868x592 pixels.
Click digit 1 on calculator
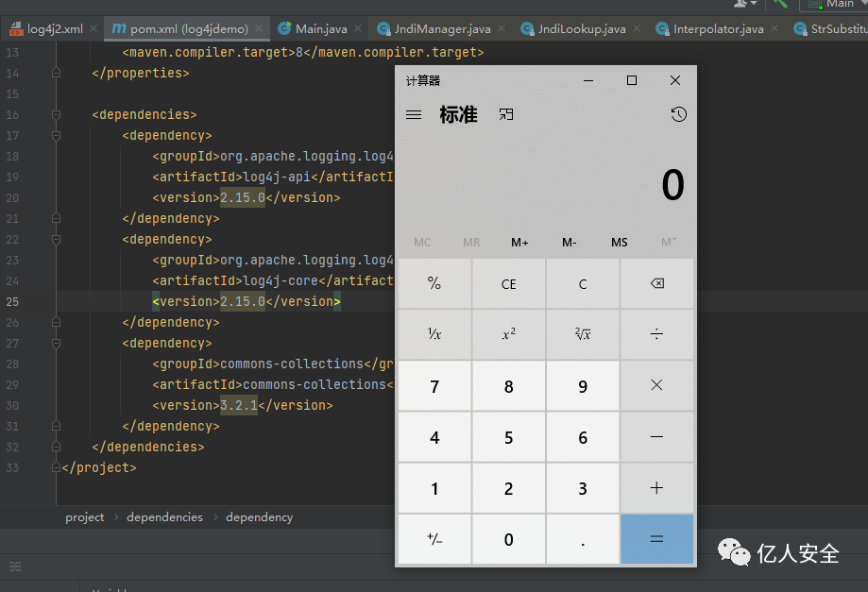(434, 488)
